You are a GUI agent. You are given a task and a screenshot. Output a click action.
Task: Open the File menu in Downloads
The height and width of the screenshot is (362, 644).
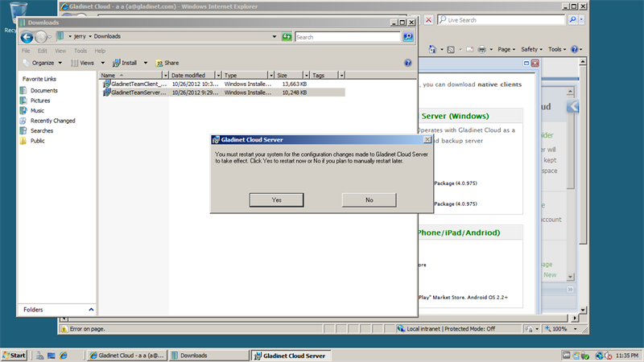tap(26, 51)
